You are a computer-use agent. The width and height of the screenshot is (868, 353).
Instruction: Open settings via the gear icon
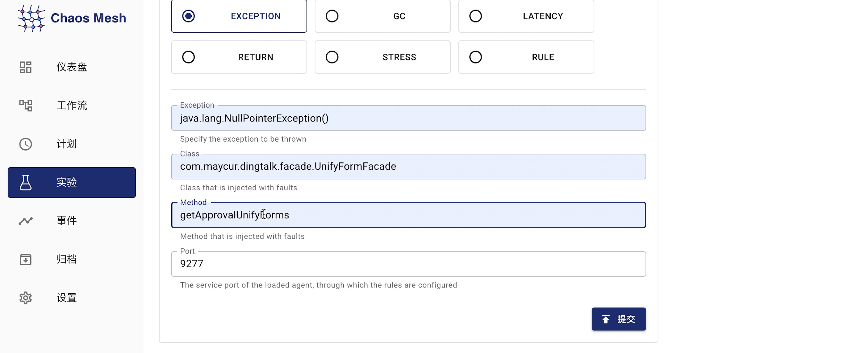(26, 298)
